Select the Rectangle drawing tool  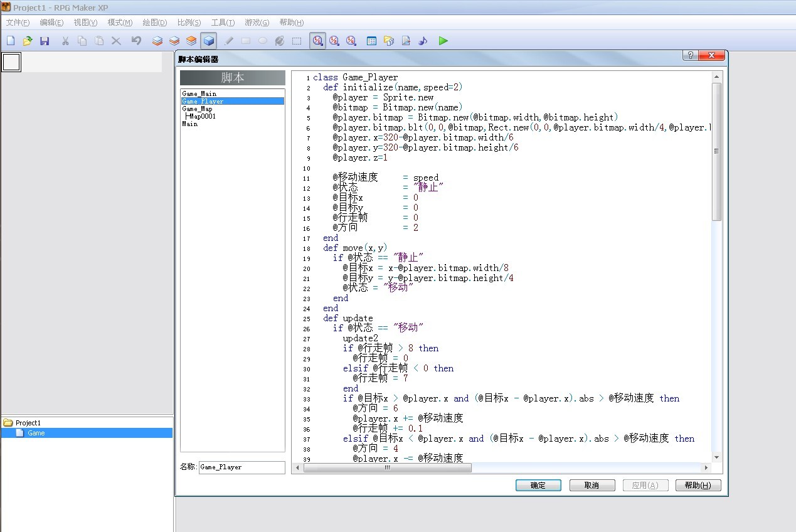pyautogui.click(x=246, y=41)
